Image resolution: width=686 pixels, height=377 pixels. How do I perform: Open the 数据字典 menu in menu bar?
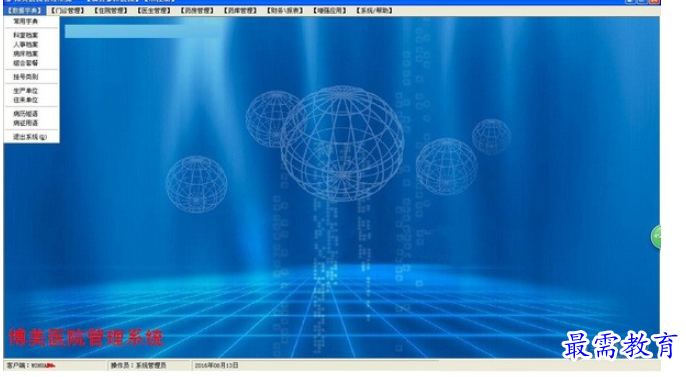(24, 10)
